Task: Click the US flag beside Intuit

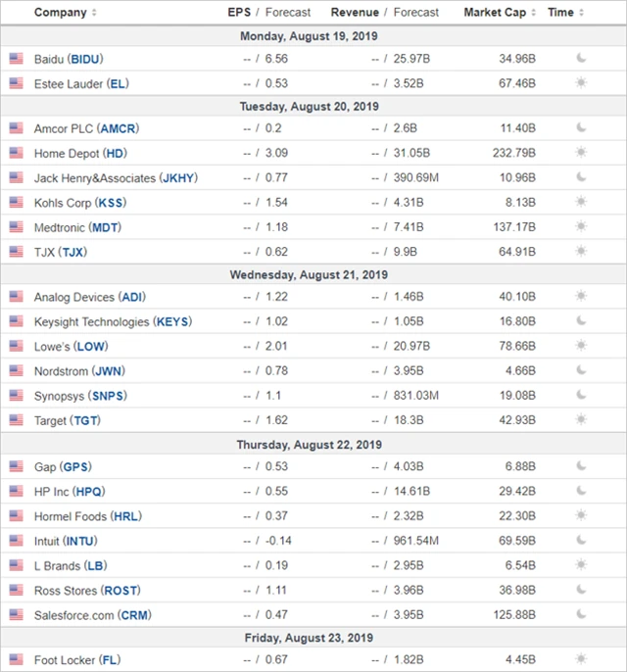Action: click(16, 541)
